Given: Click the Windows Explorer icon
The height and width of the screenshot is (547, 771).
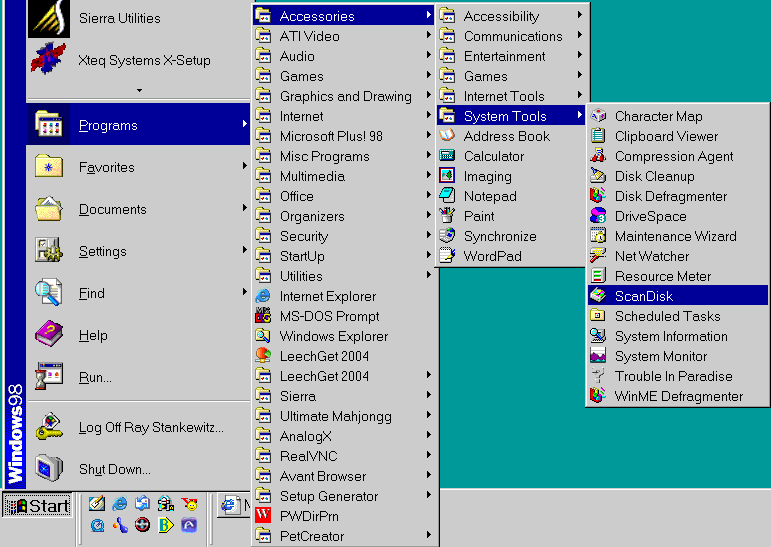Looking at the screenshot, I should (263, 336).
